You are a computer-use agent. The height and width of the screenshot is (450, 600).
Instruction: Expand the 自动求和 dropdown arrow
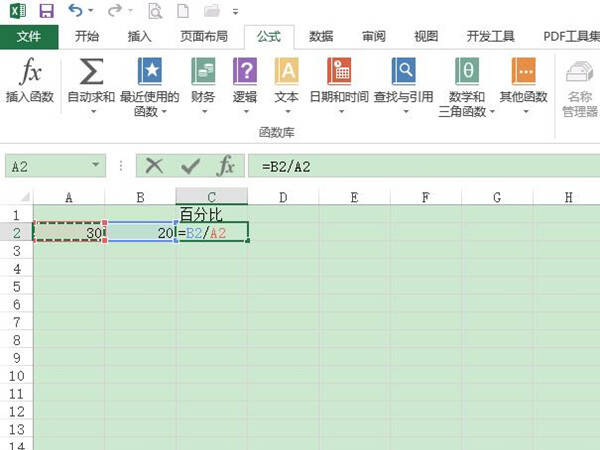93,112
